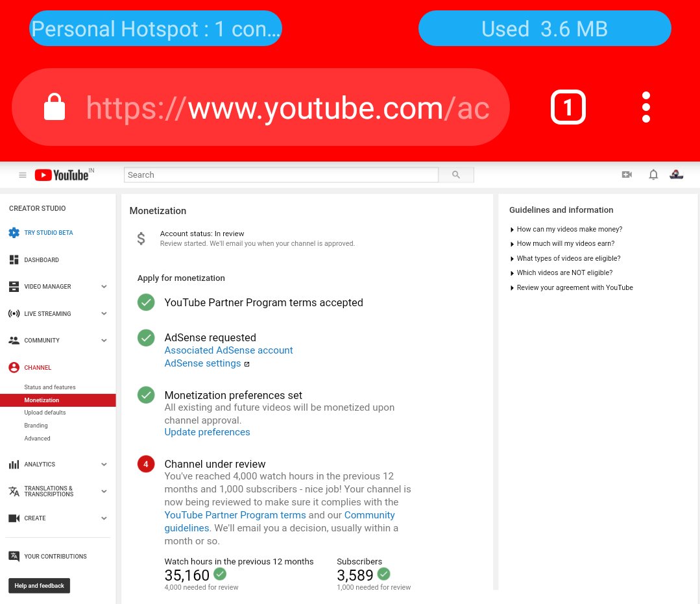Expand 'Which videos are NOT eligible?'
The image size is (700, 604).
pyautogui.click(x=561, y=272)
